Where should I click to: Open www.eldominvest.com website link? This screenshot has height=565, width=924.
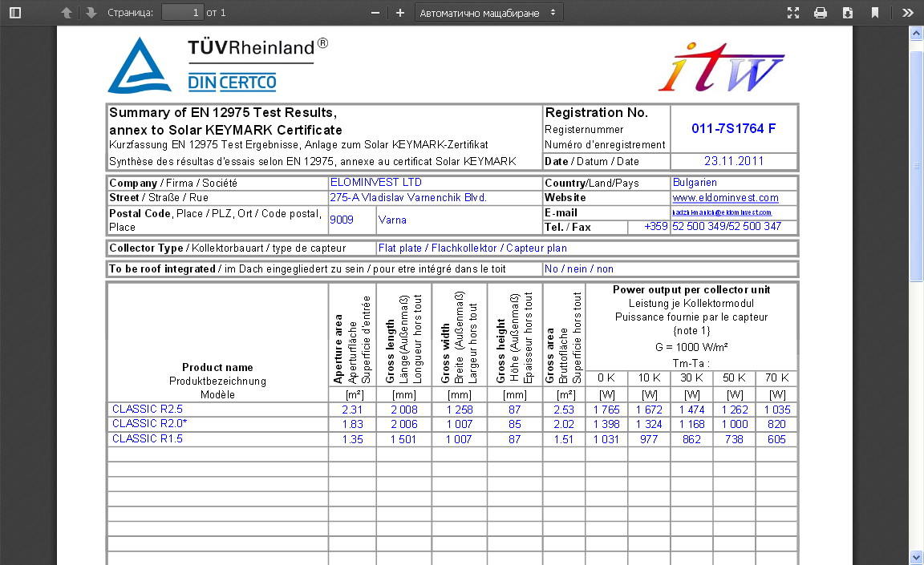tap(725, 198)
